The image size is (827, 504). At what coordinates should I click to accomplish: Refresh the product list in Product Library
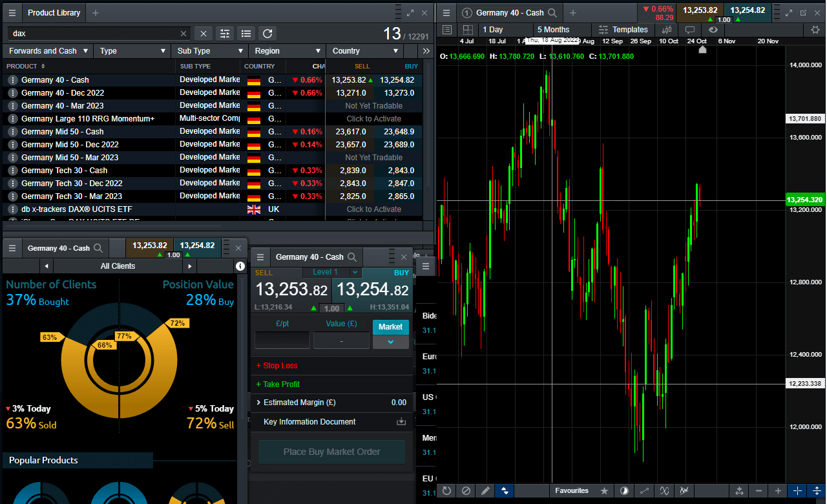267,33
